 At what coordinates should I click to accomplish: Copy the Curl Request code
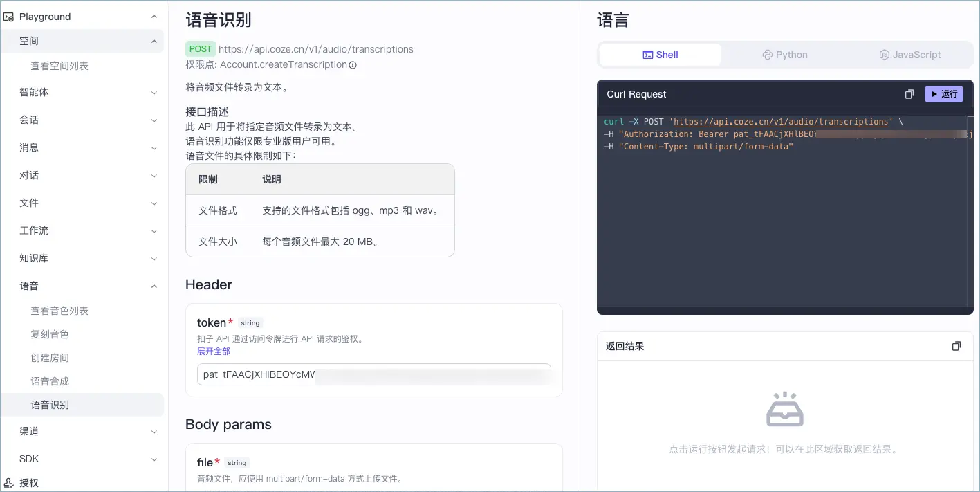(909, 94)
